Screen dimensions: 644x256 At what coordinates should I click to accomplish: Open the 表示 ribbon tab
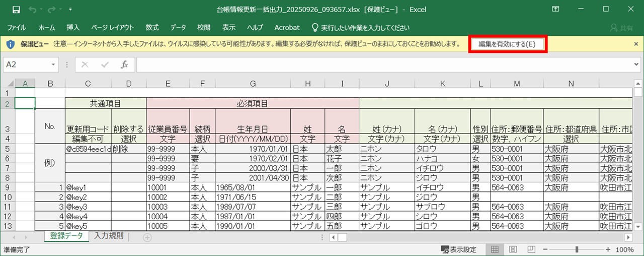tap(229, 28)
